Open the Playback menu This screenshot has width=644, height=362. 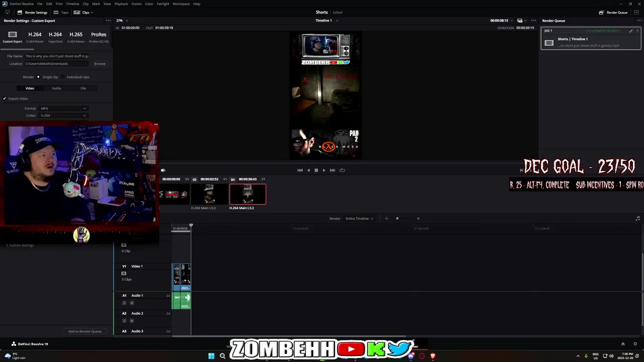[121, 4]
